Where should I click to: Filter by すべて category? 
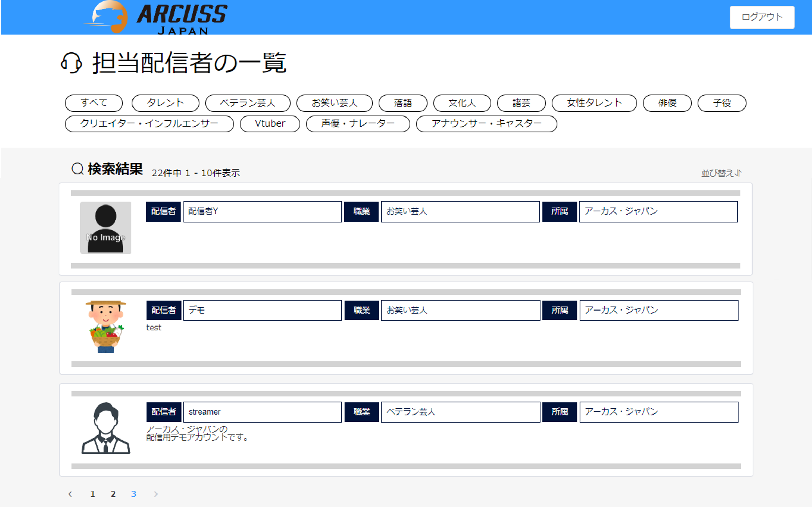(x=94, y=103)
